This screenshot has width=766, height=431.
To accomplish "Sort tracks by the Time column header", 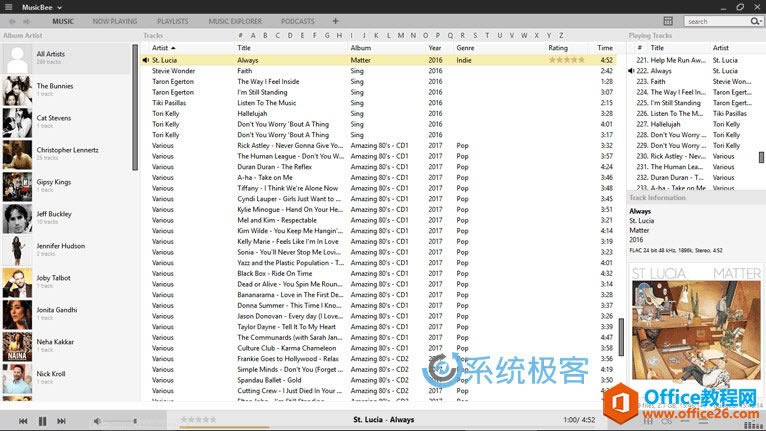I will (x=604, y=48).
